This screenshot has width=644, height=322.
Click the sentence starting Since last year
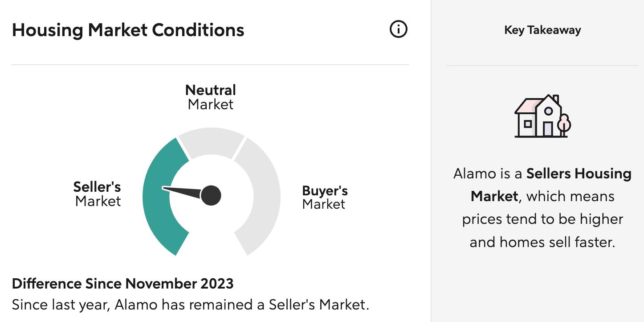(190, 305)
